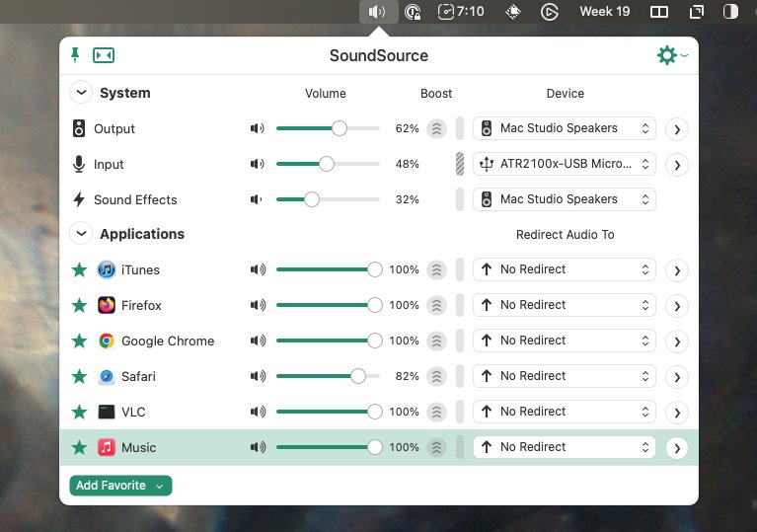Mute the Output volume speaker icon
The width and height of the screenshot is (757, 532).
click(x=258, y=128)
